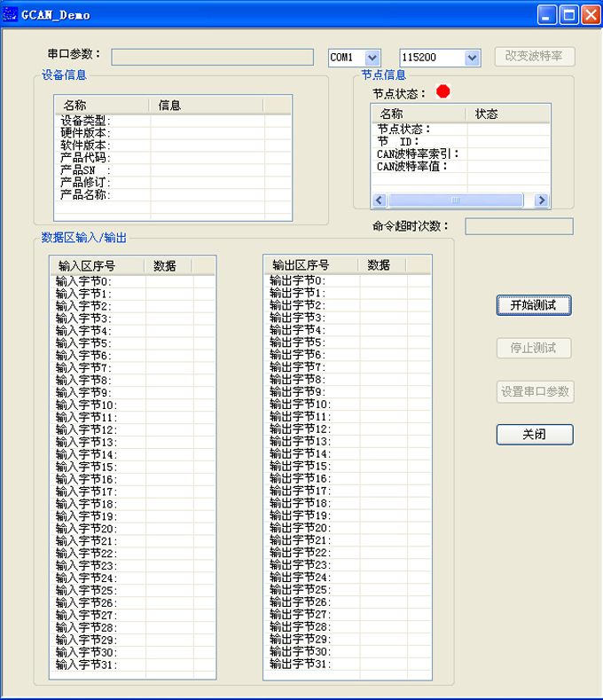This screenshot has height=700, width=603.
Task: Click the 关闭 button
Action: pos(534,435)
